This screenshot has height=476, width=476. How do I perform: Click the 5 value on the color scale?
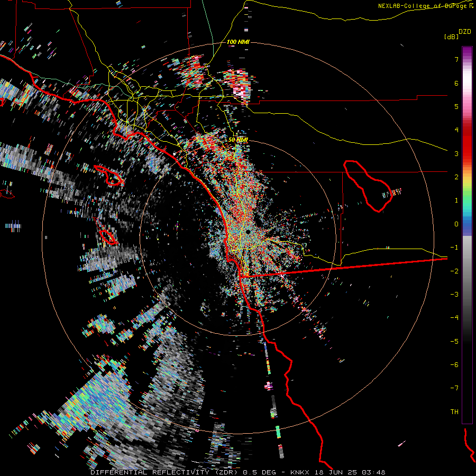tap(456, 106)
